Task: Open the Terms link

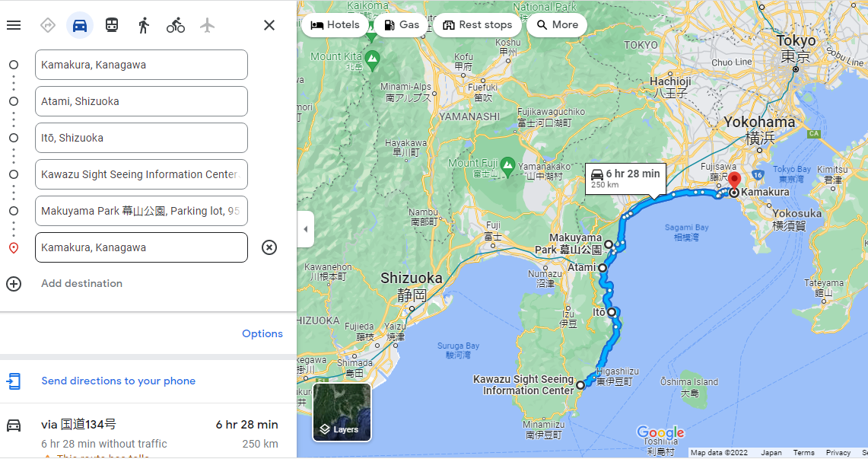Action: 804,452
